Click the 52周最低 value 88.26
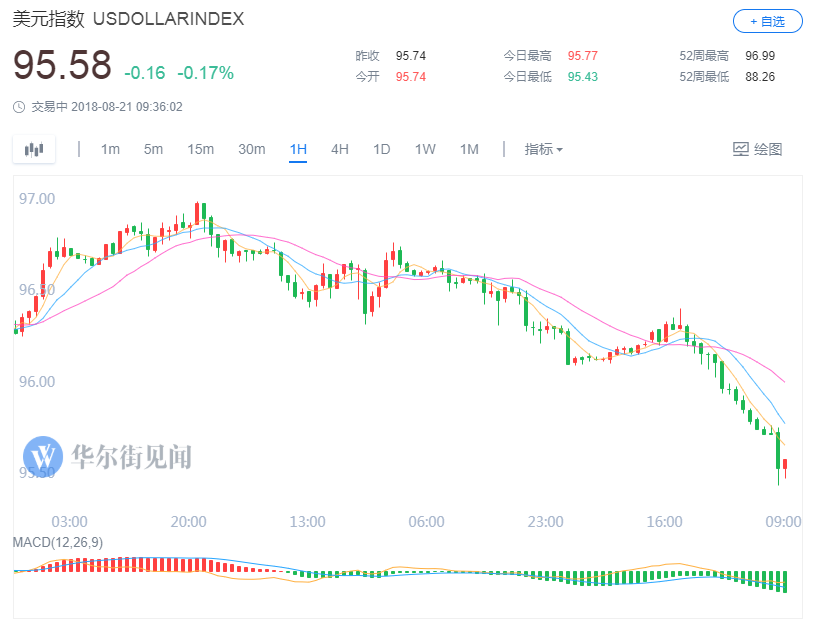The width and height of the screenshot is (814, 627). click(x=760, y=77)
